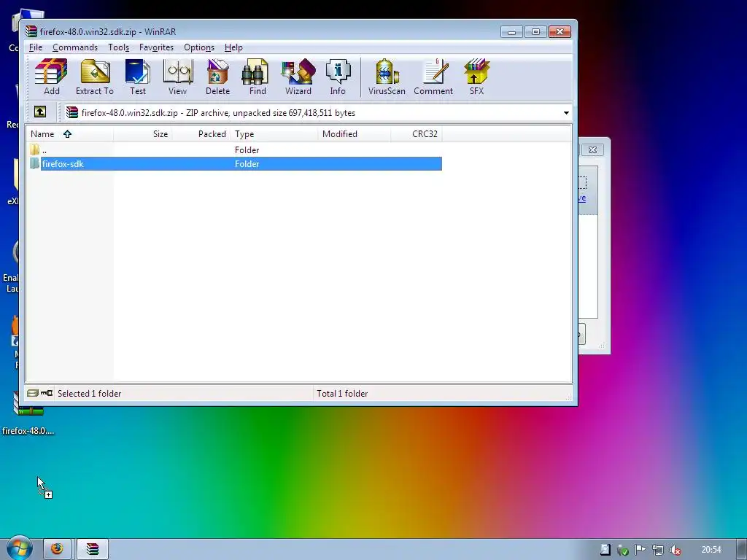
Task: Start VirusScan on the archive
Action: (387, 77)
